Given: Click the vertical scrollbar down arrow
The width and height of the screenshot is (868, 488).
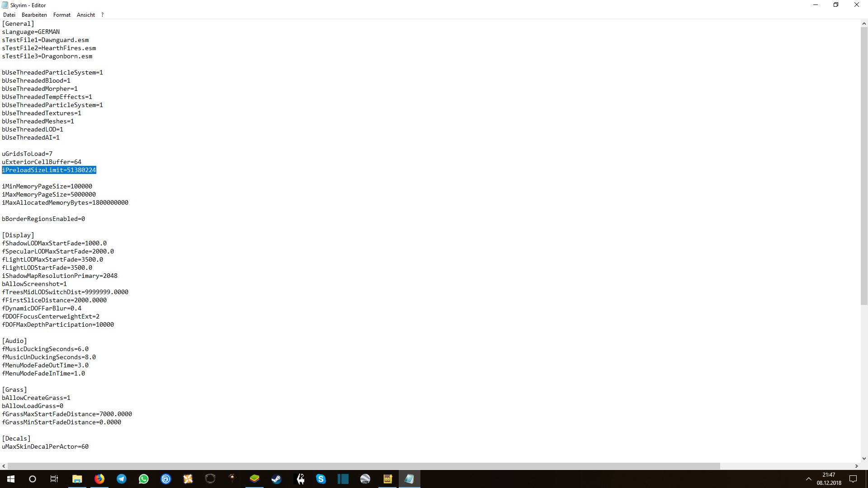Looking at the screenshot, I should pos(864,458).
